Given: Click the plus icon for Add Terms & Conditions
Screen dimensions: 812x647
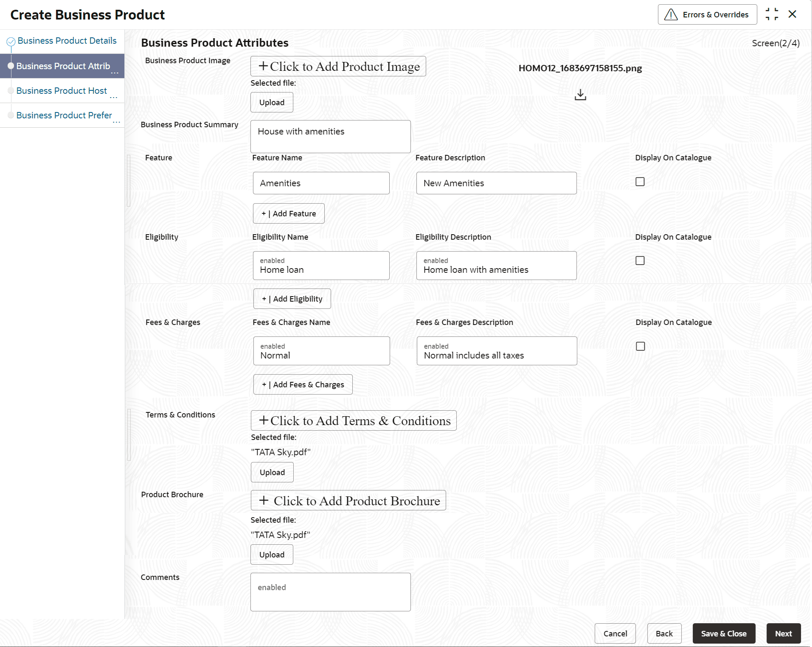Looking at the screenshot, I should coord(264,420).
